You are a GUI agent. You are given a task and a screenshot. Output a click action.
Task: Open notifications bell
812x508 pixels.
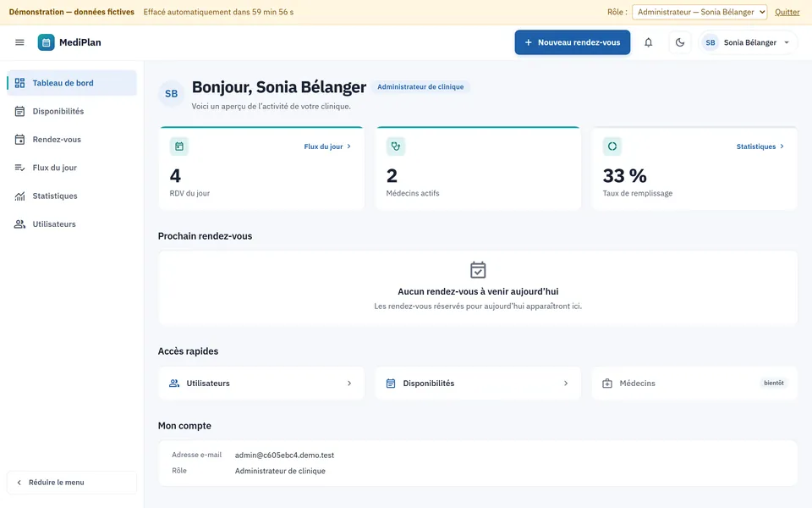(649, 42)
